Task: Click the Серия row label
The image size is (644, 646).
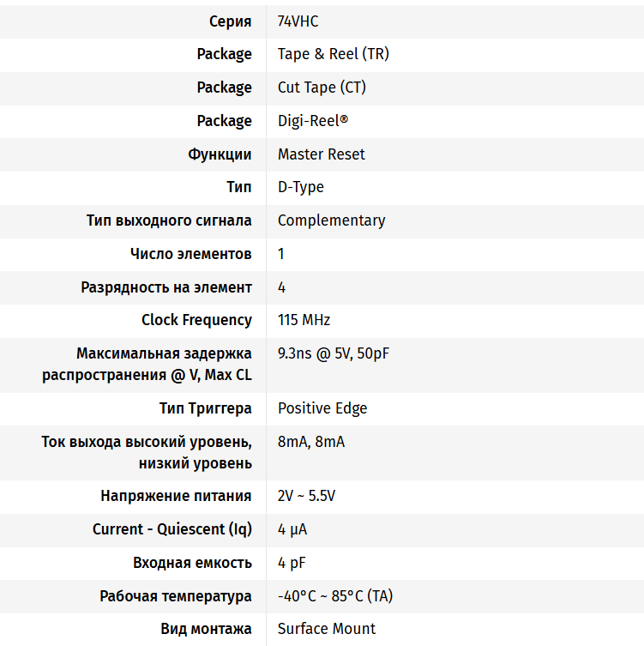Action: tap(230, 21)
